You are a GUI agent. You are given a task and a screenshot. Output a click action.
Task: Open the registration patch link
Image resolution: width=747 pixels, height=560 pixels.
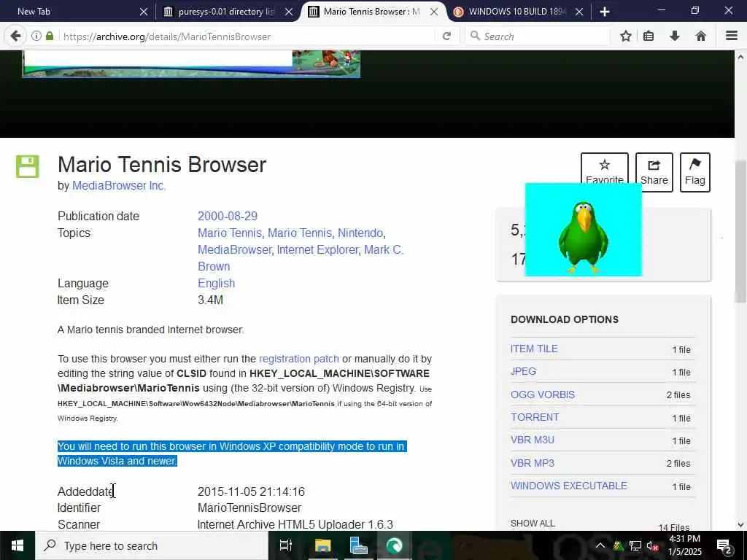(298, 359)
